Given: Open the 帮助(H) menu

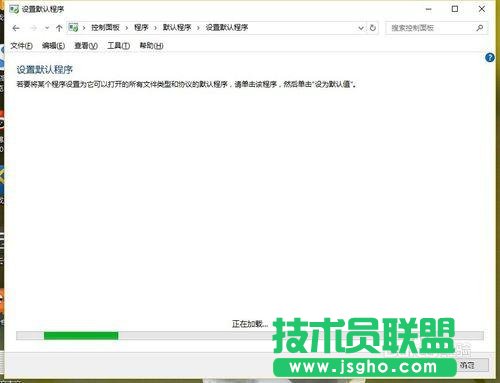Looking at the screenshot, I should point(151,46).
